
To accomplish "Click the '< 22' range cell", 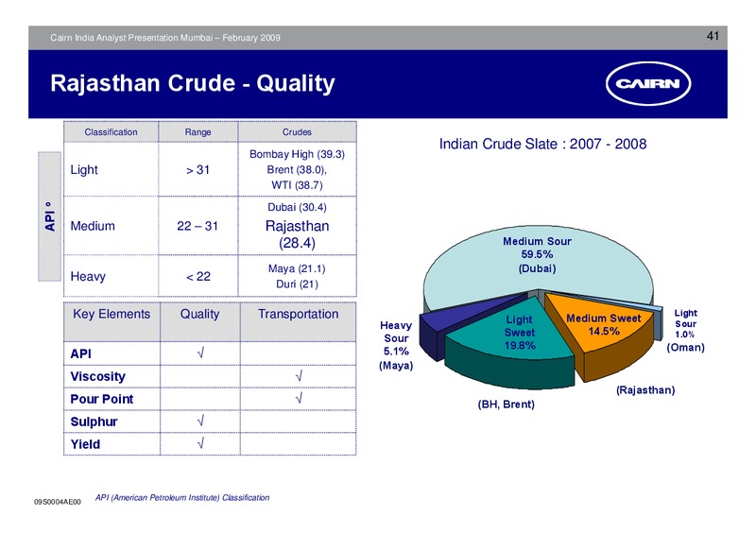I will pos(198,276).
